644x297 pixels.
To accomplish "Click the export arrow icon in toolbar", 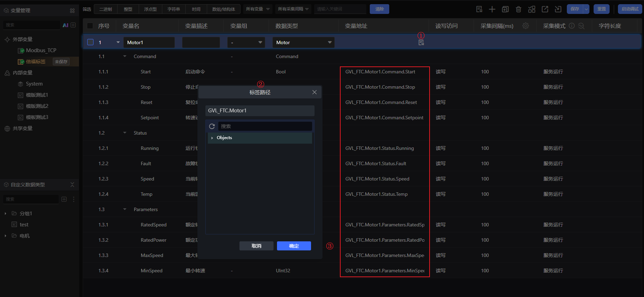I will pyautogui.click(x=545, y=9).
